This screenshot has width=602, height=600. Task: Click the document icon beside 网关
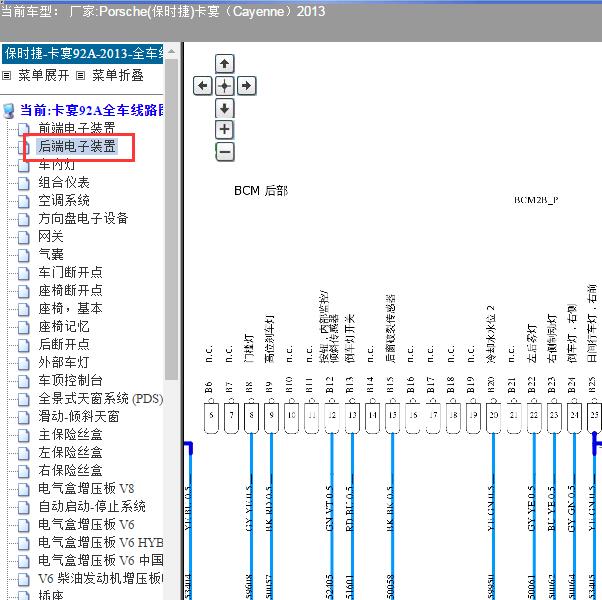click(x=23, y=237)
